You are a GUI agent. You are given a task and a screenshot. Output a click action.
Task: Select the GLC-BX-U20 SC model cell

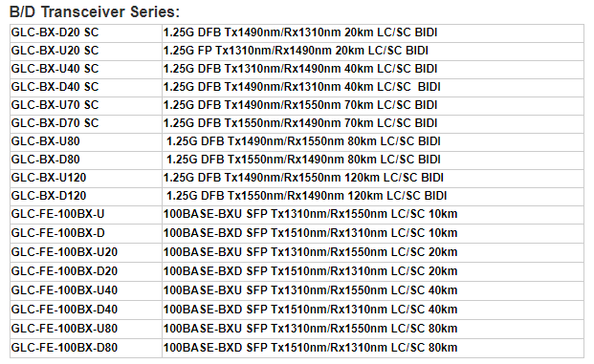(86, 52)
